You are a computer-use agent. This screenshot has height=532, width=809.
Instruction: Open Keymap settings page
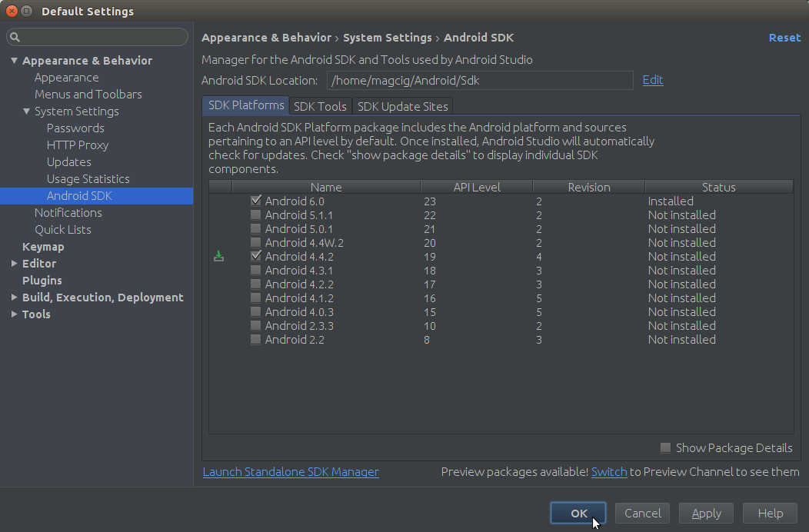[x=43, y=247]
